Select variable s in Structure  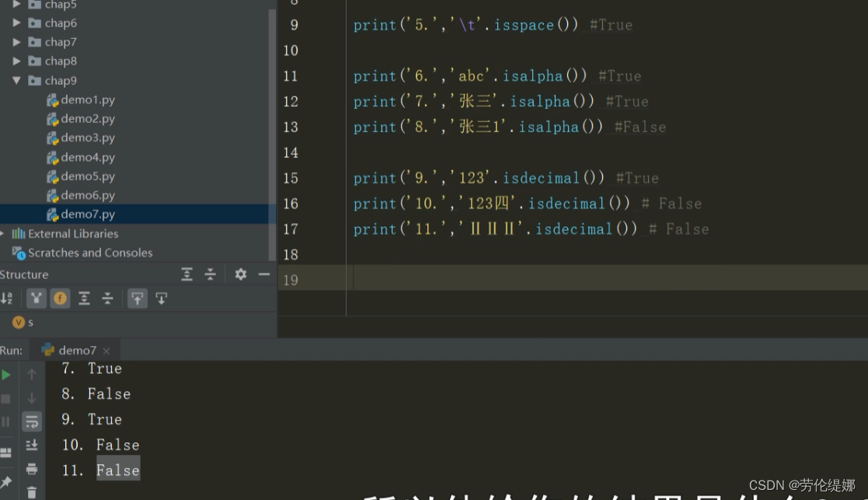point(23,322)
